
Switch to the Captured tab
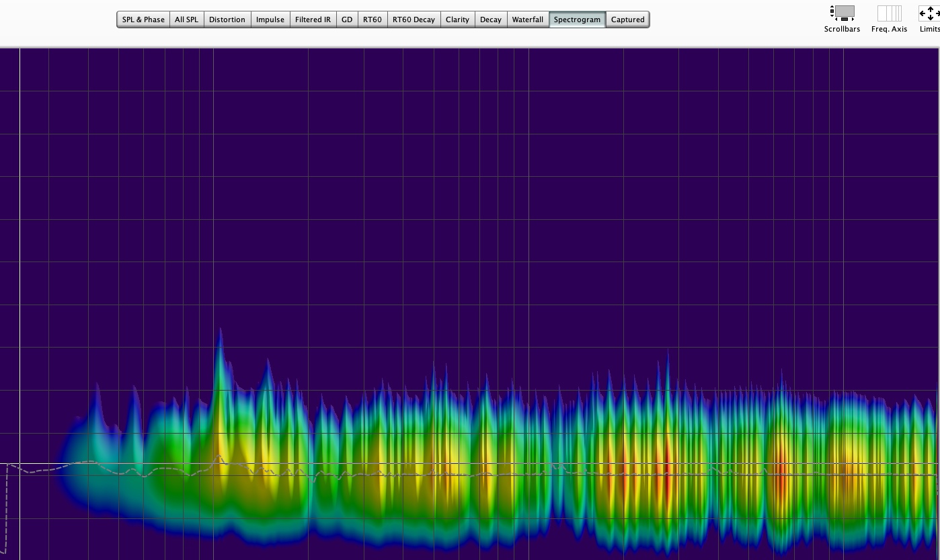tap(627, 19)
